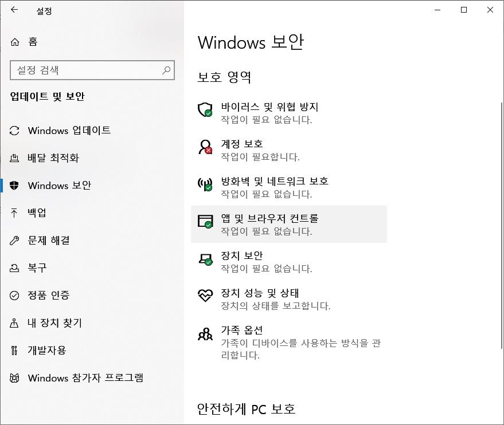
Task: Open 장치 보안 protection area
Action: pyautogui.click(x=288, y=262)
